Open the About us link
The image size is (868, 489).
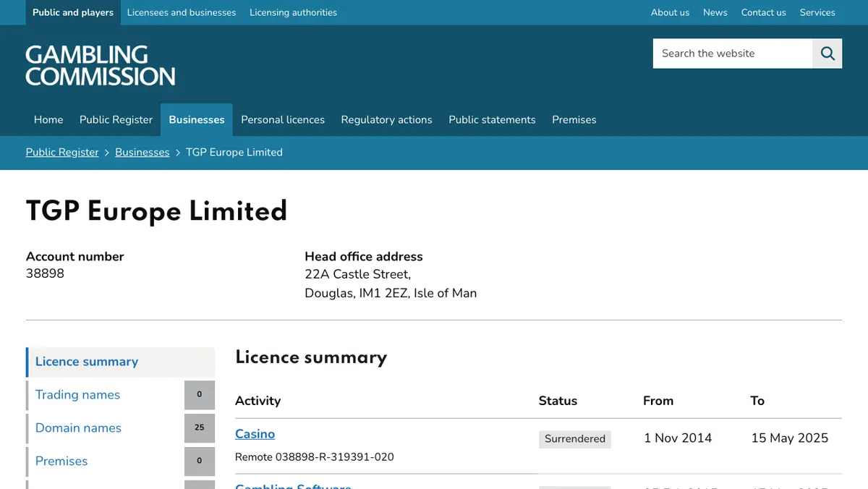pos(670,12)
